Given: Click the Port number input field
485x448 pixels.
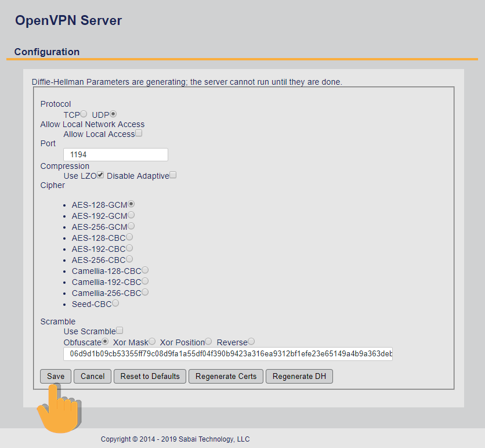Looking at the screenshot, I should pyautogui.click(x=115, y=155).
